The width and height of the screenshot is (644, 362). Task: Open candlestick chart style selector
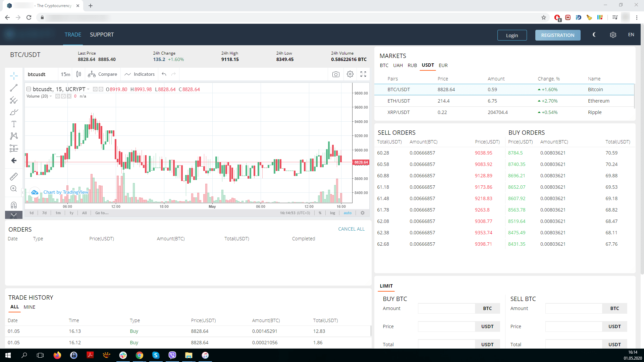pyautogui.click(x=78, y=74)
